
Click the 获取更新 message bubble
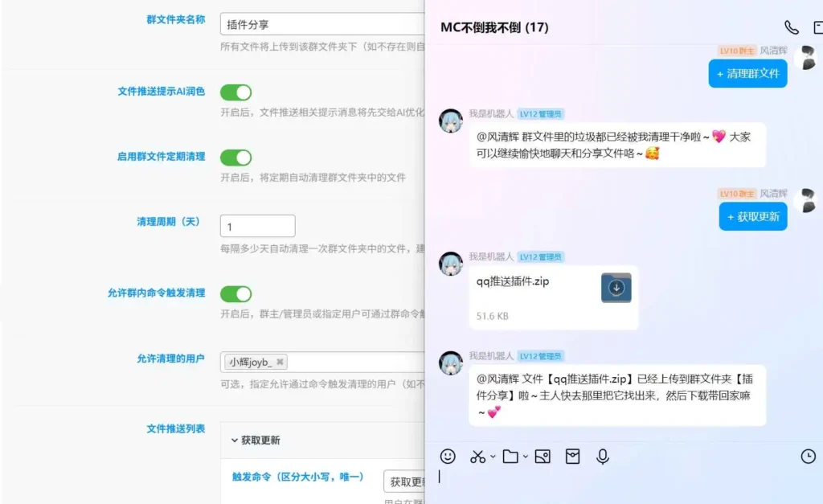click(753, 216)
